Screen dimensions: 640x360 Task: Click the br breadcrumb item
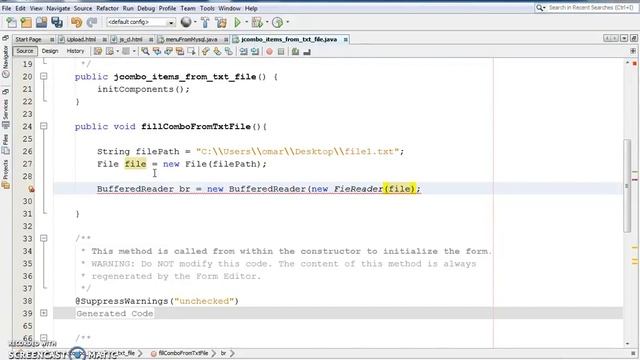click(x=223, y=353)
